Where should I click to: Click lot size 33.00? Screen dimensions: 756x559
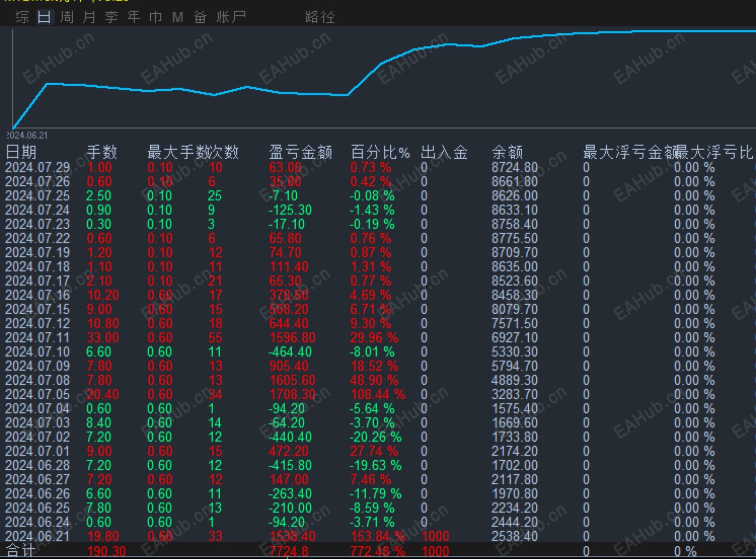tap(103, 337)
